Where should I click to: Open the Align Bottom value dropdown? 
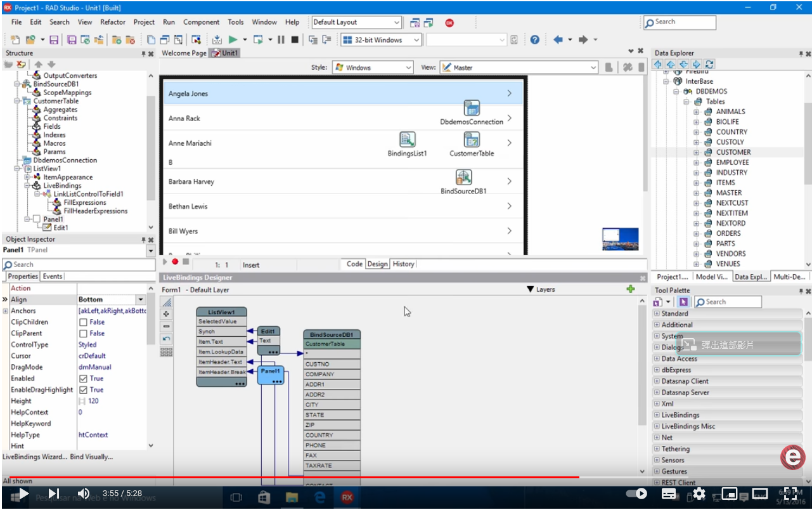(x=141, y=299)
